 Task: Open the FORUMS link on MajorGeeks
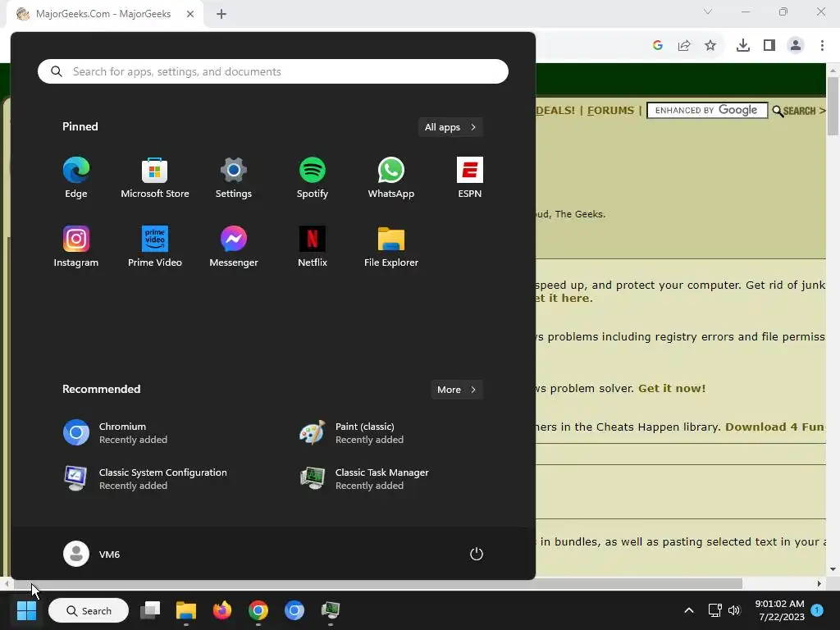pos(610,111)
